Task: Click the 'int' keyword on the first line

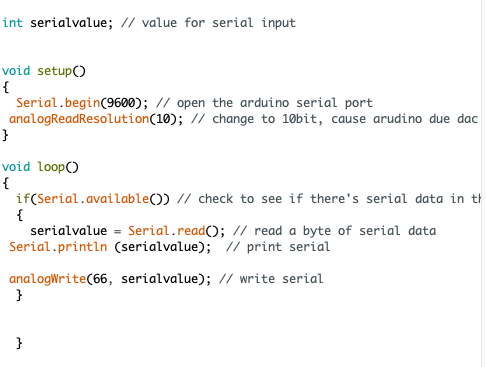Action: [x=13, y=23]
